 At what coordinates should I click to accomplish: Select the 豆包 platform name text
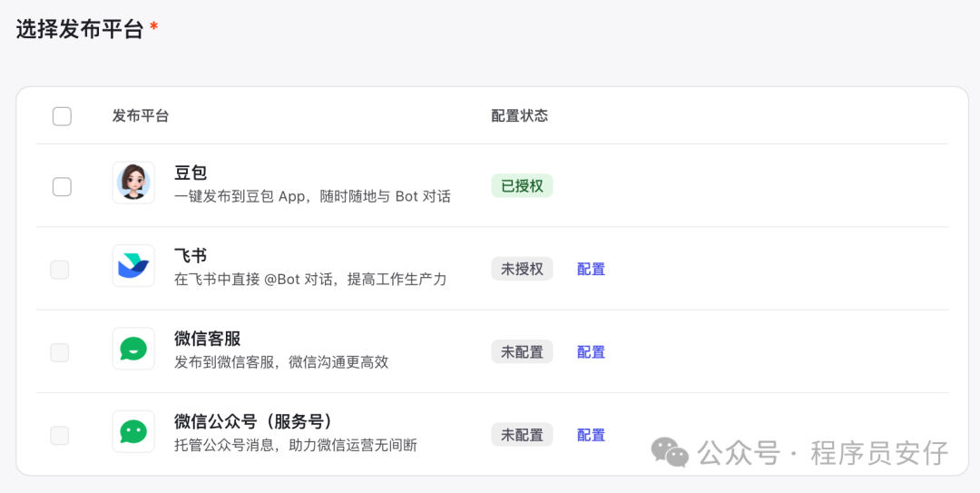(x=191, y=173)
